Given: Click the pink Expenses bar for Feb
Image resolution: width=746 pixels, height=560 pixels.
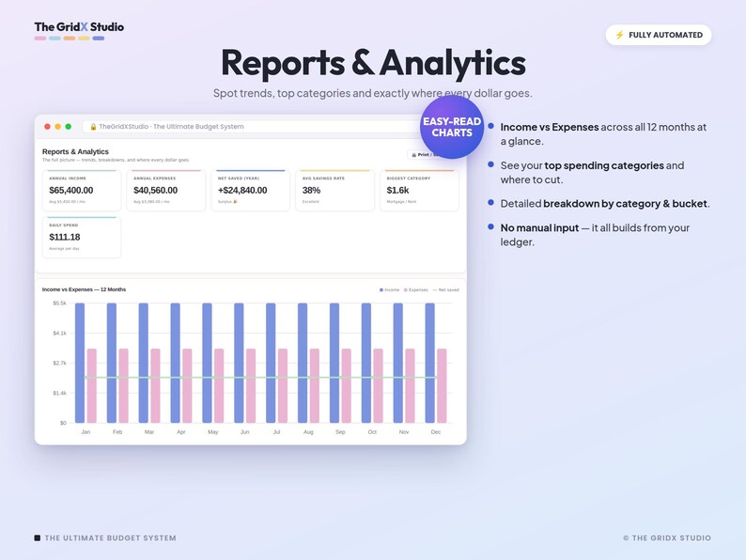Looking at the screenshot, I should click(x=124, y=386).
